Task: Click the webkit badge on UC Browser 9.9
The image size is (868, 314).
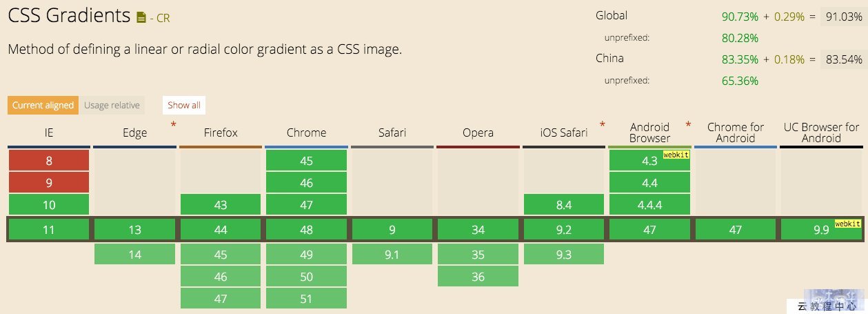Action: pos(848,224)
